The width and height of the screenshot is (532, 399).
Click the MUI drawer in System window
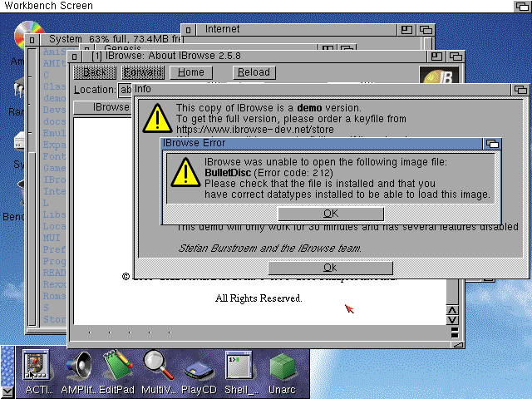pyautogui.click(x=52, y=238)
